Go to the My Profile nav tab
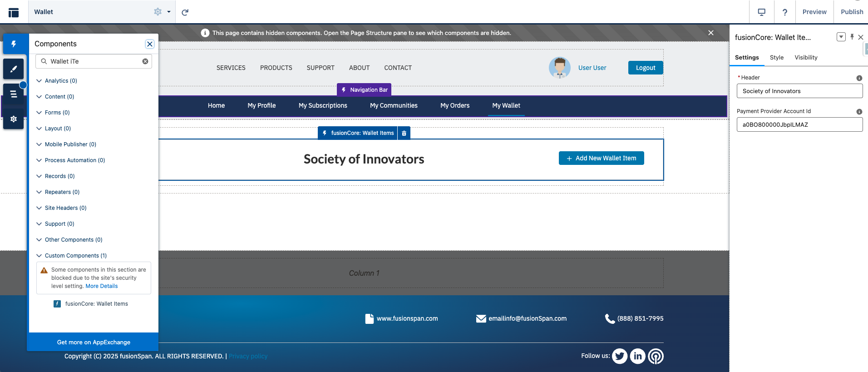This screenshot has width=868, height=372. tap(261, 105)
